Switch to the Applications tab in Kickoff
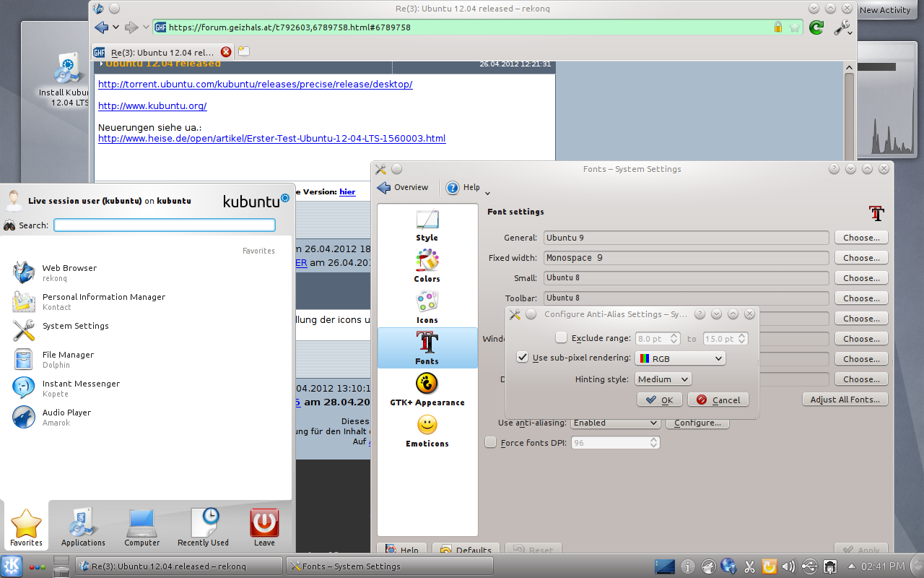The width and height of the screenshot is (924, 578). coord(83,527)
